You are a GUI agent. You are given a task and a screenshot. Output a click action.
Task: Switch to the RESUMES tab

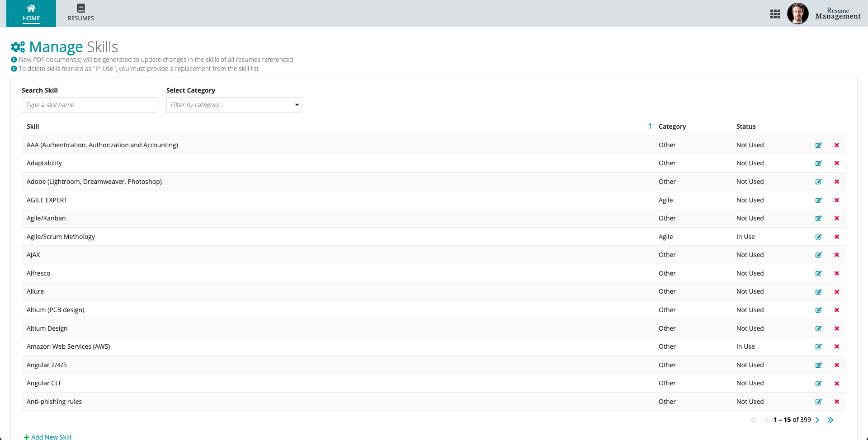click(x=81, y=14)
